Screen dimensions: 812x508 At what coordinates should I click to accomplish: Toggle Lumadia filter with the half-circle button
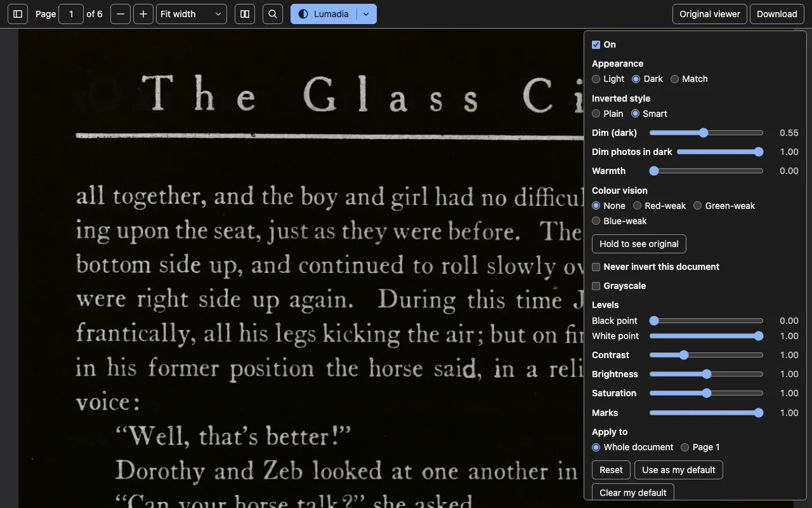[324, 14]
